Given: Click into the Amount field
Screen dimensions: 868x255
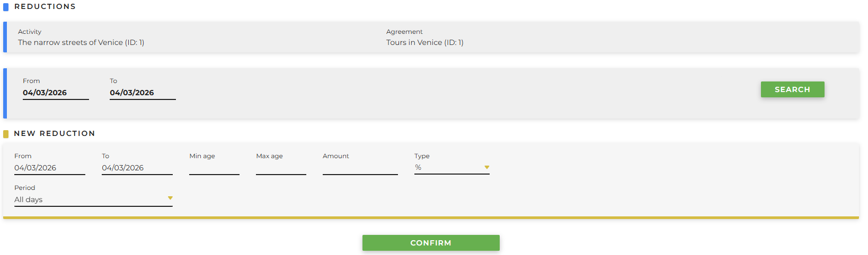Looking at the screenshot, I should [x=360, y=168].
